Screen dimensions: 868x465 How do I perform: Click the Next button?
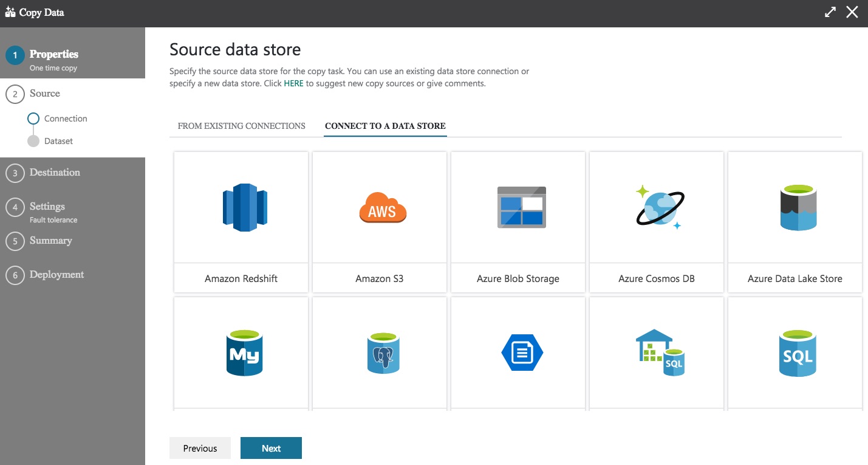[271, 448]
